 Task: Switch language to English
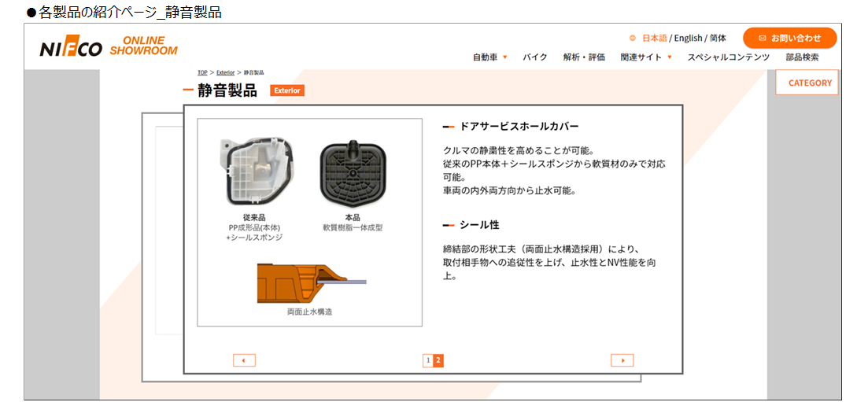[x=688, y=39]
